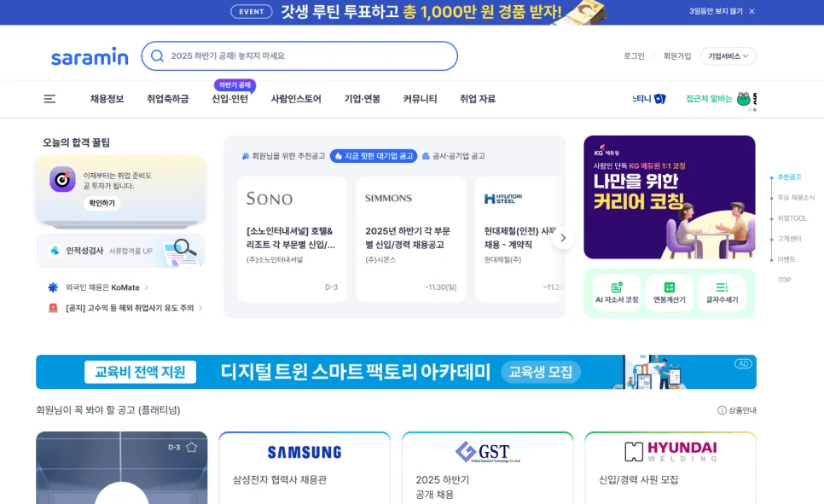Open the SAMSUNG 삼성전자 협력사 채용관 card
The height and width of the screenshot is (504, 824).
[305, 467]
